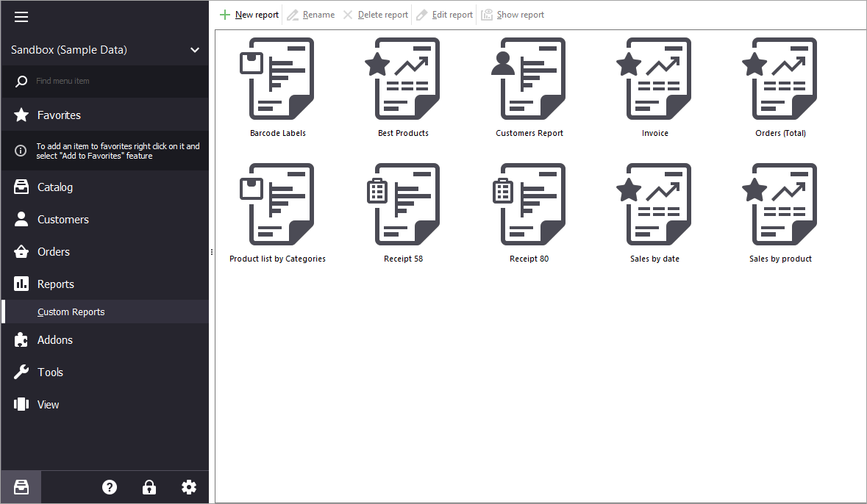Viewport: 867px width, 504px height.
Task: Select the Sales by date report icon
Action: pos(654,205)
